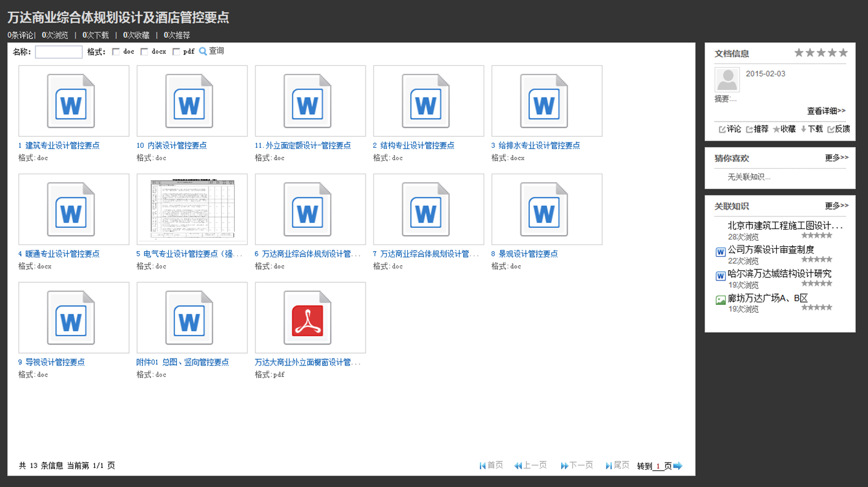Click the 查询 search magnifier icon
The width and height of the screenshot is (868, 487).
(x=203, y=51)
